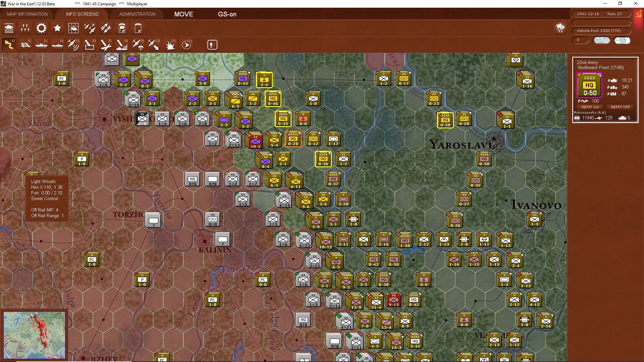The width and height of the screenshot is (644, 362).
Task: Select F11 Build fortified zone mode
Action: [x=170, y=45]
